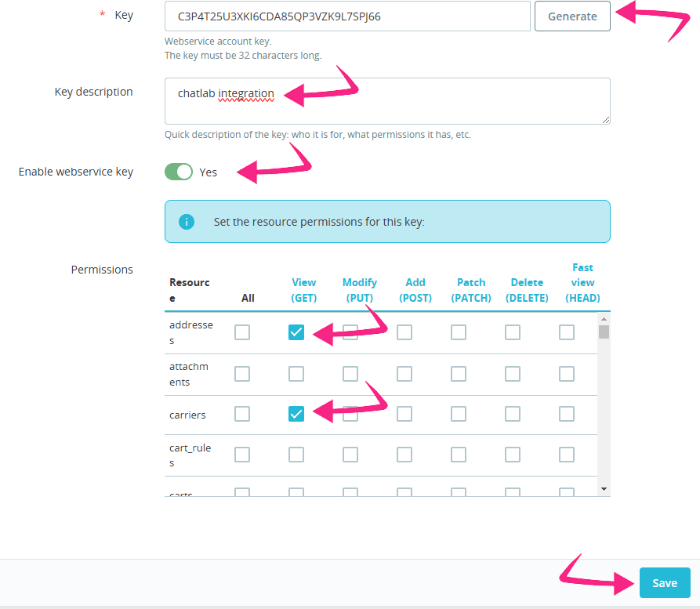Toggle the Enable webservice key switch
Image resolution: width=700 pixels, height=609 pixels.
point(179,172)
